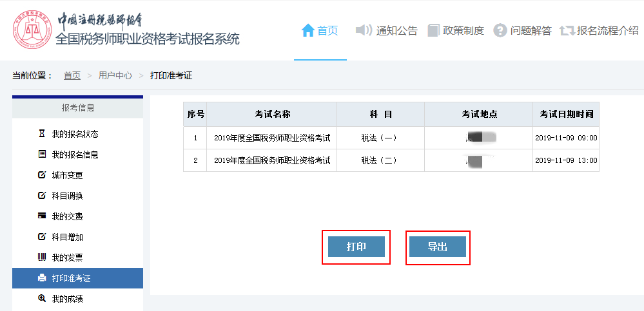The image size is (644, 311).
Task: Click the arrows icon for 报名流程介绍
Action: tap(567, 30)
